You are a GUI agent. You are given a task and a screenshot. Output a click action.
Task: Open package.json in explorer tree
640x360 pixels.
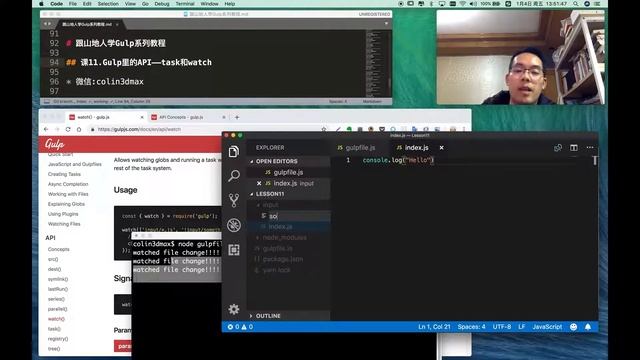pos(282,259)
